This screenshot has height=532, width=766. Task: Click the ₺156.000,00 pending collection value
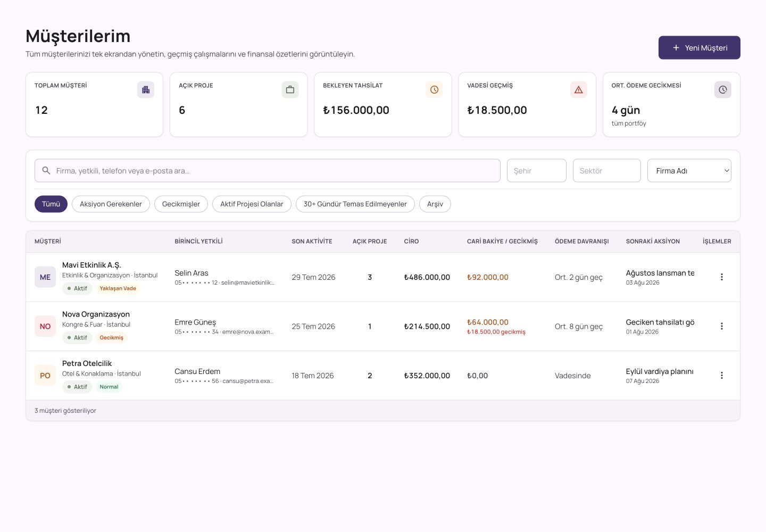pos(356,110)
